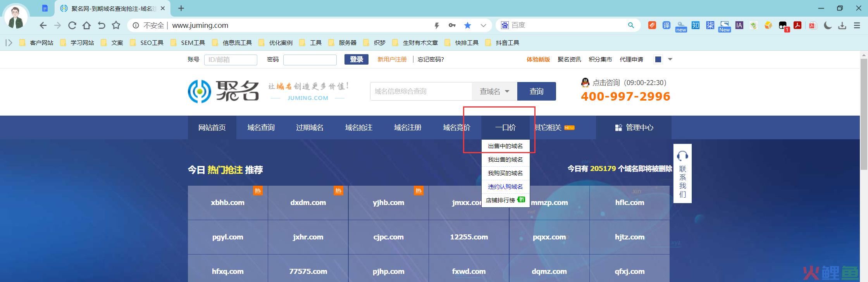Screen dimensions: 868x282
Task: Bookmark page with blue star icon
Action: click(468, 26)
